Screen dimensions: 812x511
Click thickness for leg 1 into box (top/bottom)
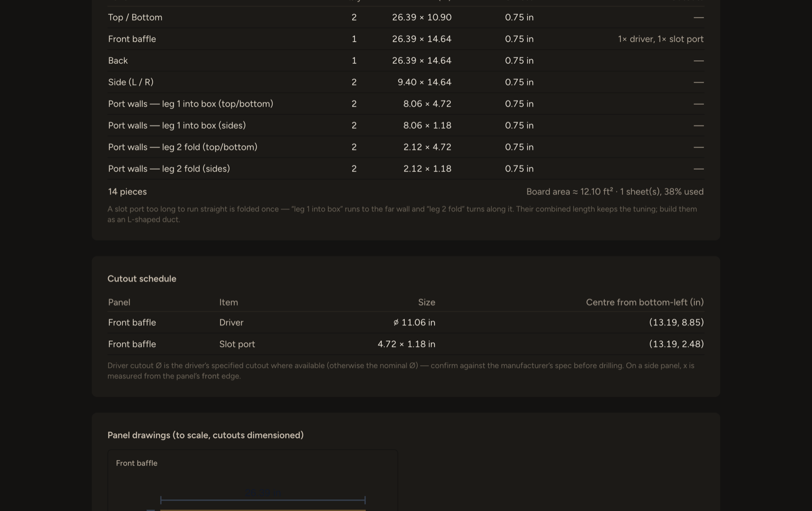pos(519,104)
